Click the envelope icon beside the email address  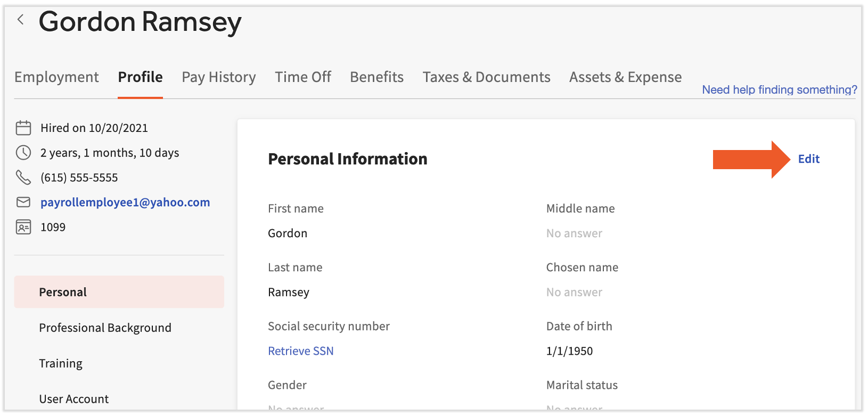tap(23, 202)
